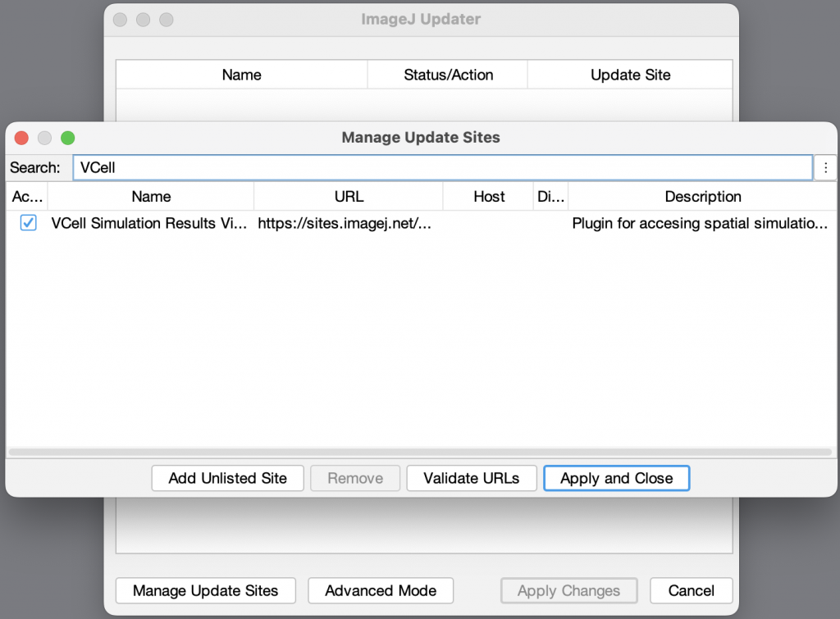Click the Status/Action column header
Image resolution: width=840 pixels, height=619 pixels.
[x=446, y=74]
